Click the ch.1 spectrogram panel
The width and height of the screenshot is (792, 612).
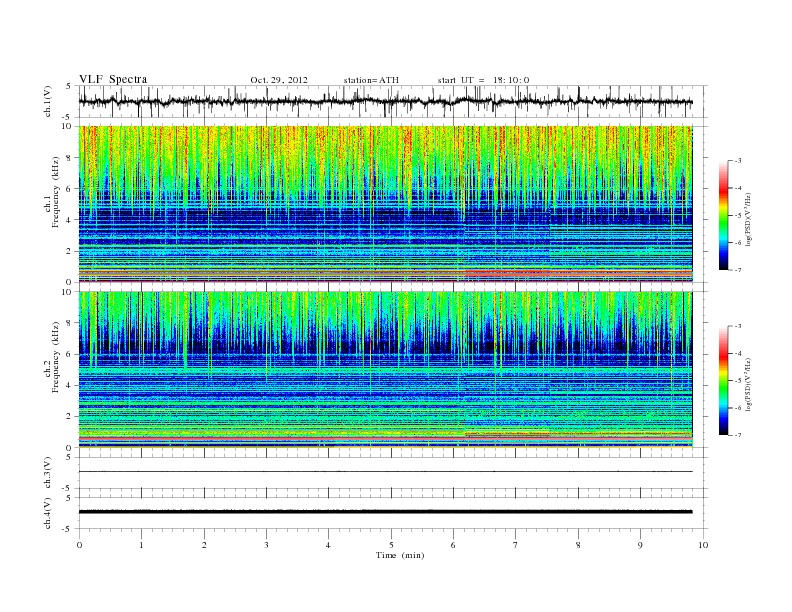pyautogui.click(x=385, y=204)
